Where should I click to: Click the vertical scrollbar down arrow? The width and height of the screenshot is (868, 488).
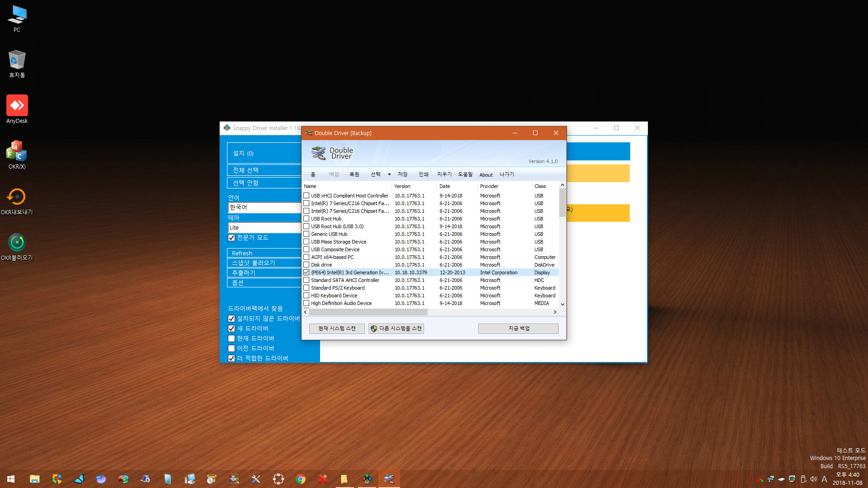click(x=562, y=305)
